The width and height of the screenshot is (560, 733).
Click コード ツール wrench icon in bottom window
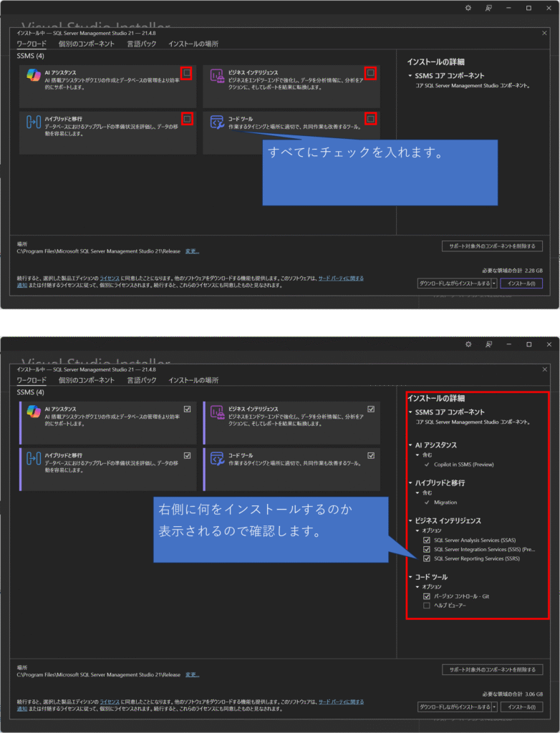[217, 458]
